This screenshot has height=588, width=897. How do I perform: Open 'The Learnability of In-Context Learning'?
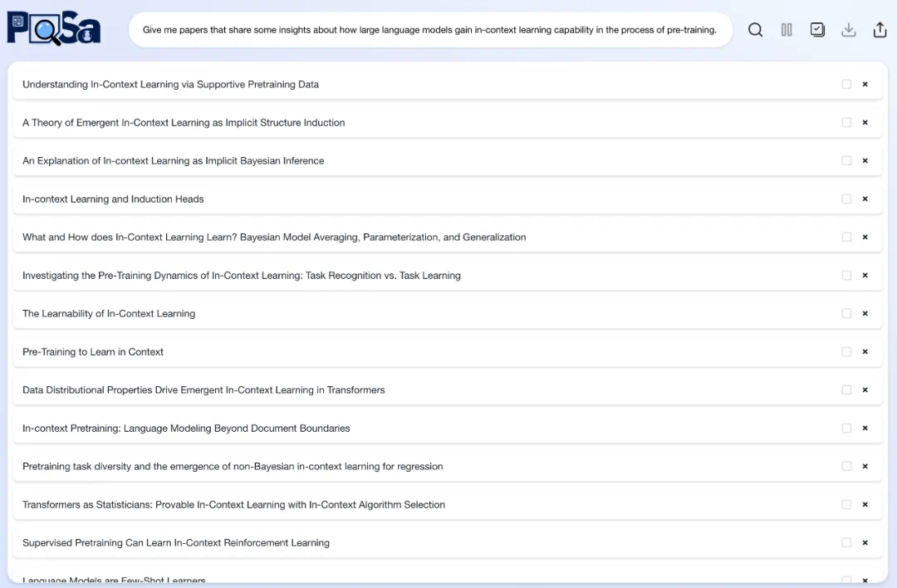(x=109, y=313)
